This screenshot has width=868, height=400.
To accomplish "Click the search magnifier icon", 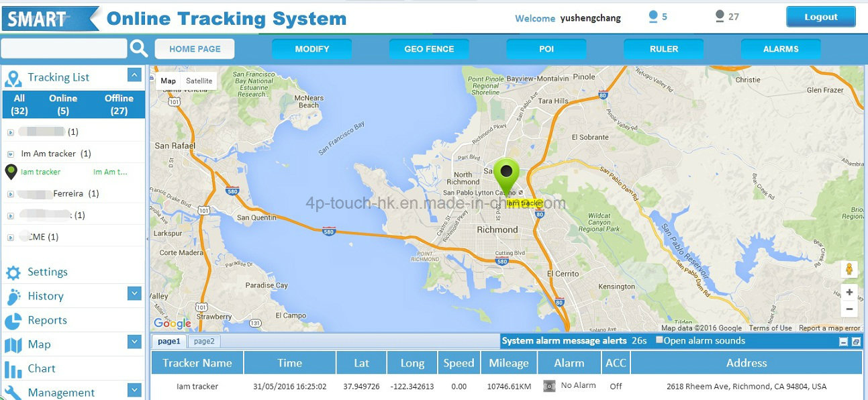I will point(139,48).
